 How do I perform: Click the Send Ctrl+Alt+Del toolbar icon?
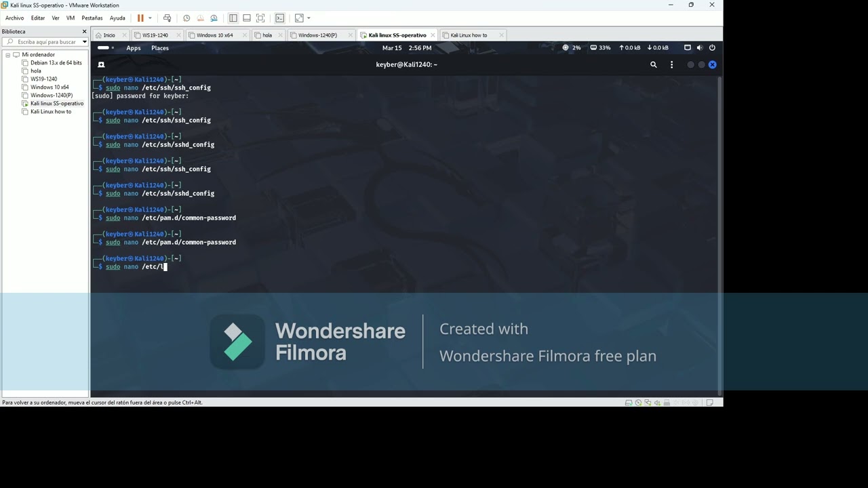point(167,18)
